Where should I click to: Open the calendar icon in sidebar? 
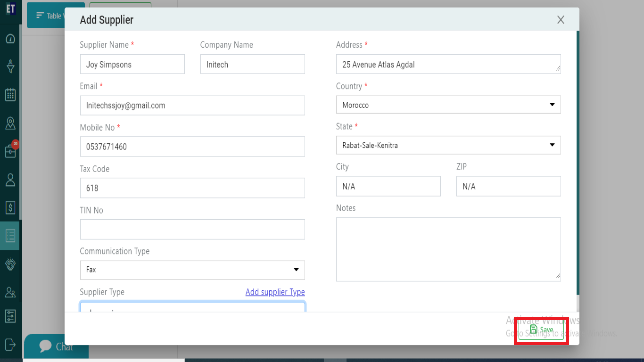point(10,95)
